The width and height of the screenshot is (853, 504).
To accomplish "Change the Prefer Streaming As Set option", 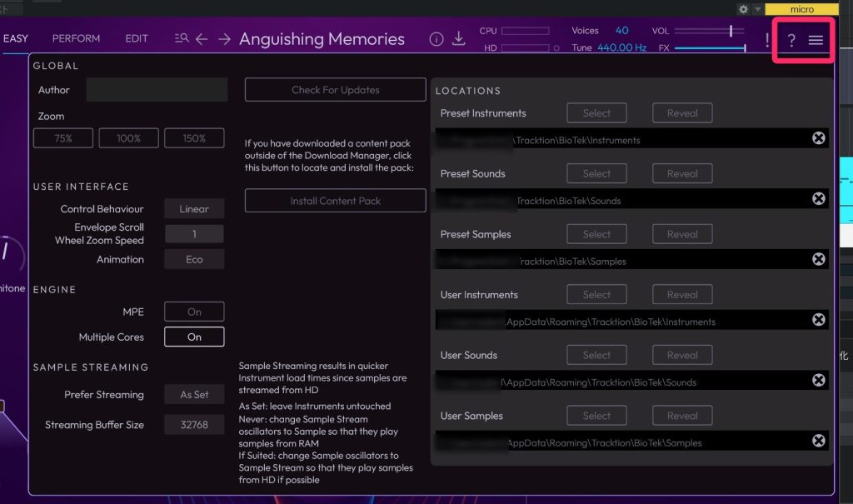I will [x=194, y=395].
